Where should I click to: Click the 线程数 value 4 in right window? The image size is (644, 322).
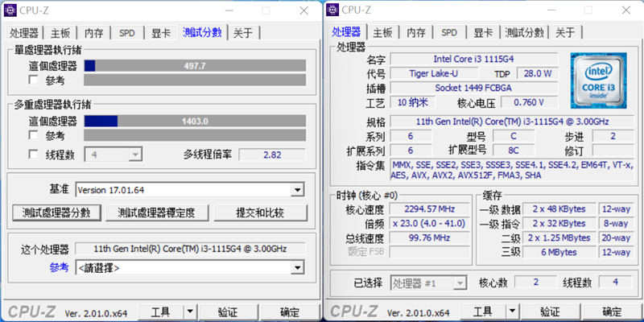coord(615,283)
